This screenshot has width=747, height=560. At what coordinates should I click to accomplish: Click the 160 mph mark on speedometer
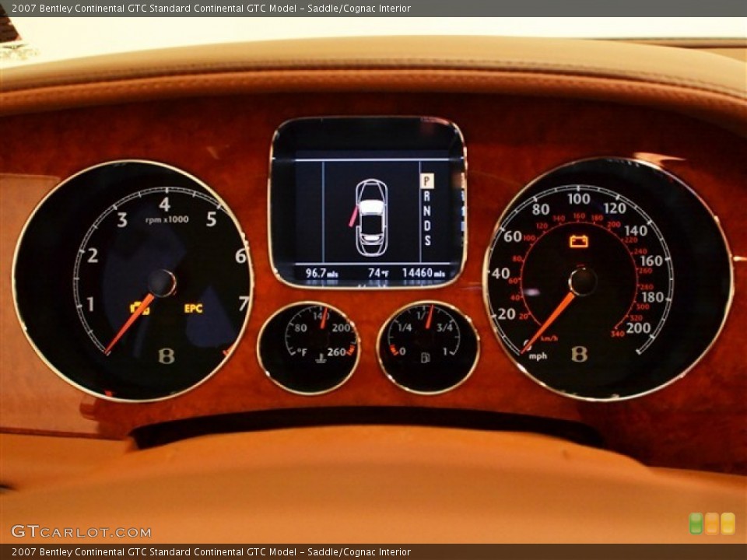[x=651, y=261]
